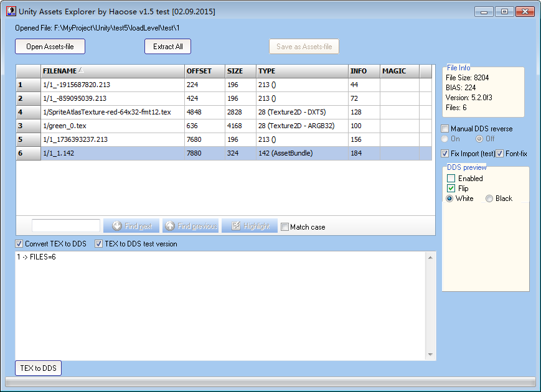Click the Unity Assets Explorer title bar icon

click(x=11, y=11)
